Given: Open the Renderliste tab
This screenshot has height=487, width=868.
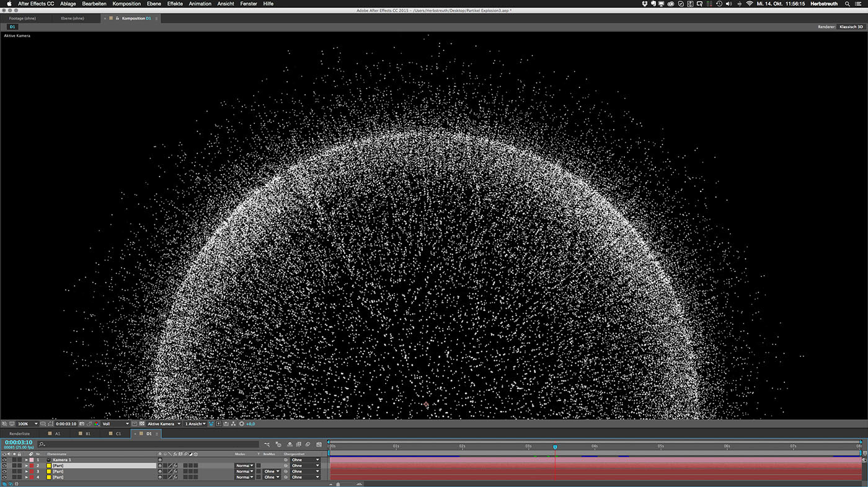Looking at the screenshot, I should point(19,434).
